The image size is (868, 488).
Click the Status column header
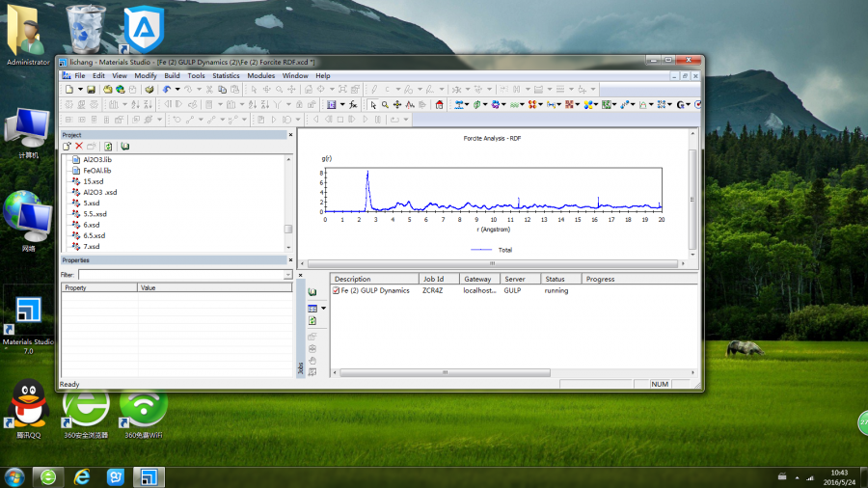(555, 279)
